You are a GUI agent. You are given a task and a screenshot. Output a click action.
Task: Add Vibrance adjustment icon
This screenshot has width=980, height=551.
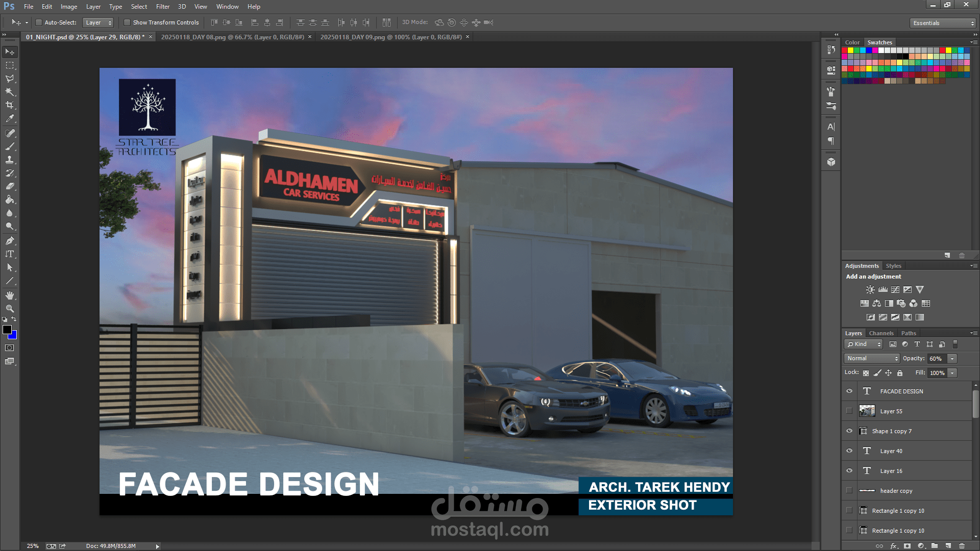click(x=920, y=289)
